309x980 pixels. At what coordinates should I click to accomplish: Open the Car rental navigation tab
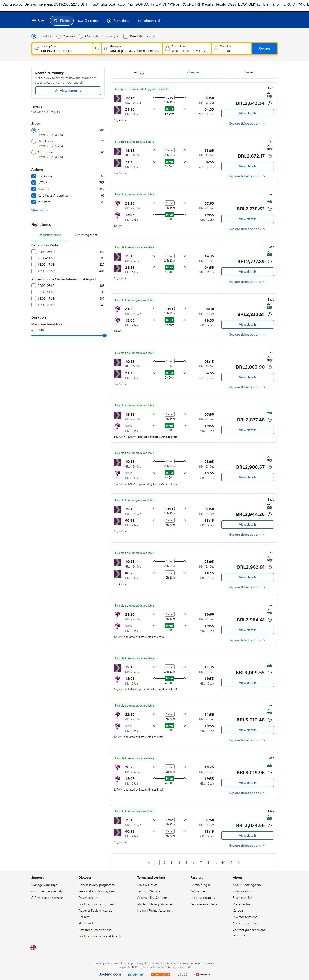tap(88, 21)
